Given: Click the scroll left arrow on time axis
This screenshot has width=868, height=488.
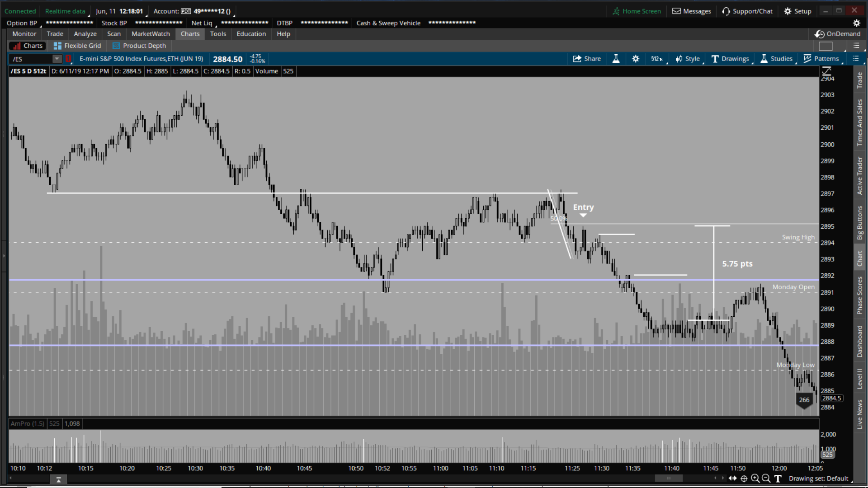Looking at the screenshot, I should (715, 478).
